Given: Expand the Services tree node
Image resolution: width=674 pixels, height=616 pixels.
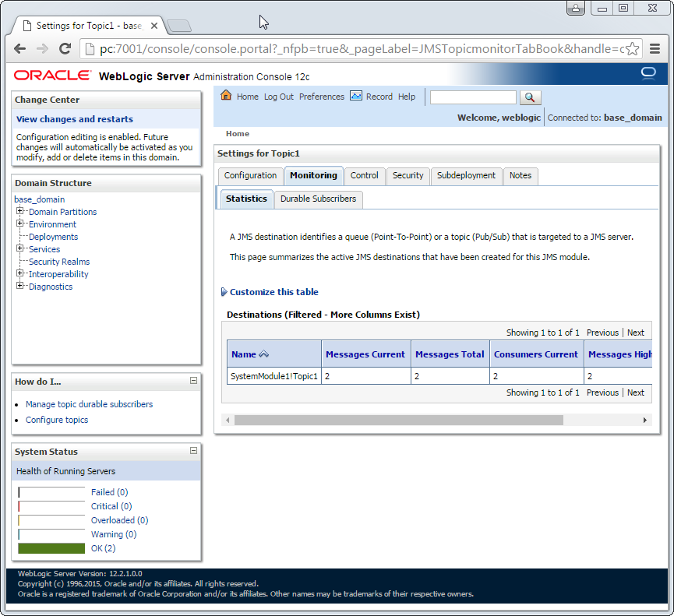Looking at the screenshot, I should point(19,248).
